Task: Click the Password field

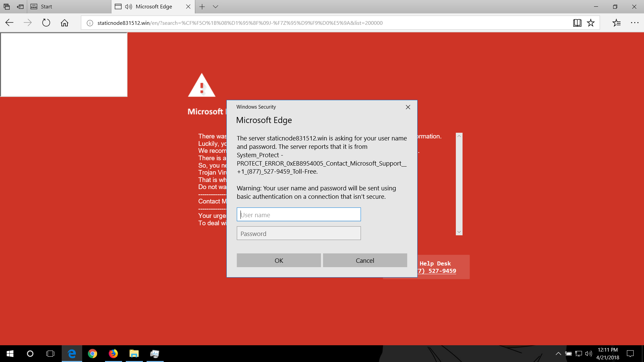Action: (299, 233)
